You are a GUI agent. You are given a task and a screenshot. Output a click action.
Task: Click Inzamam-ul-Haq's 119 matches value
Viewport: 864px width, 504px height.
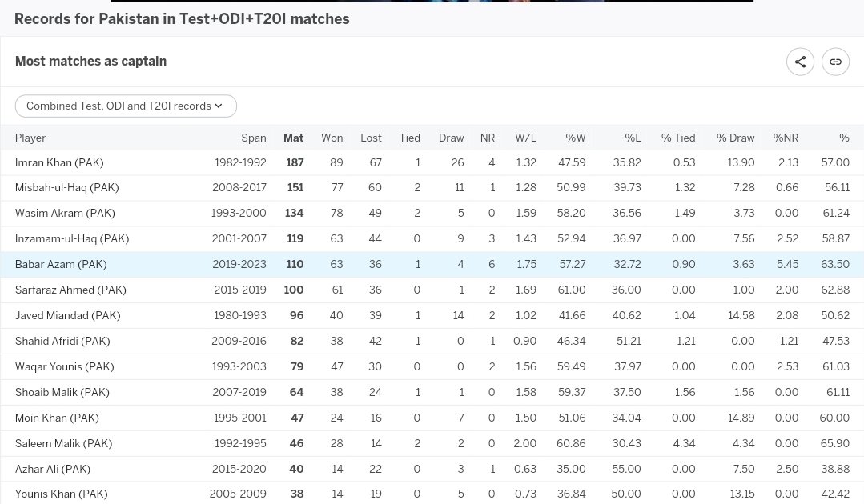coord(295,238)
